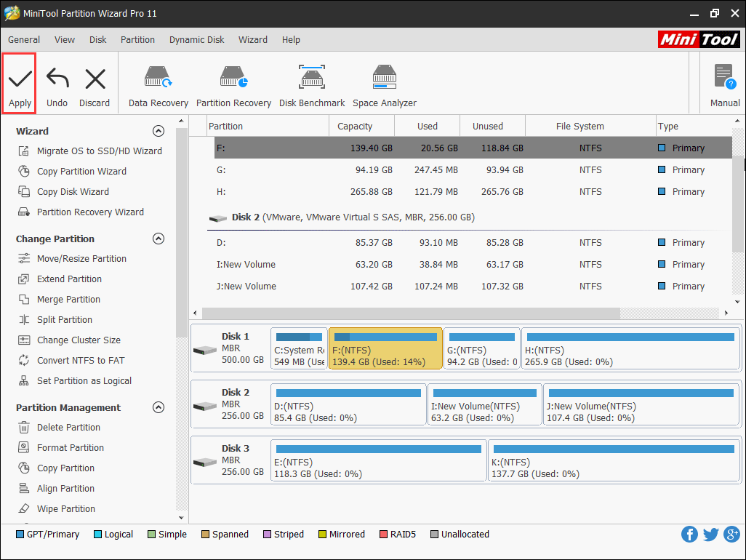Viewport: 746px width, 560px height.
Task: Undo the last pending operation
Action: pyautogui.click(x=57, y=87)
